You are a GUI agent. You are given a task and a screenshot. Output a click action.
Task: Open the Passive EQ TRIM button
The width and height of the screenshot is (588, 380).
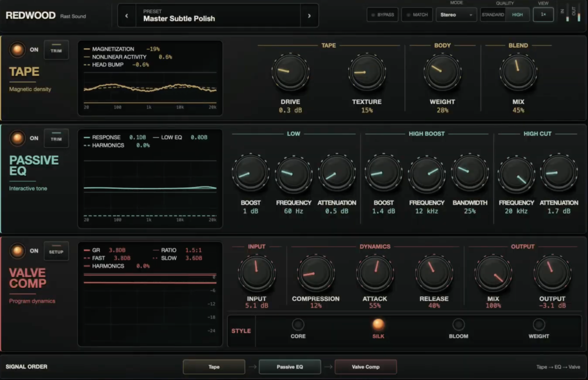pos(56,138)
